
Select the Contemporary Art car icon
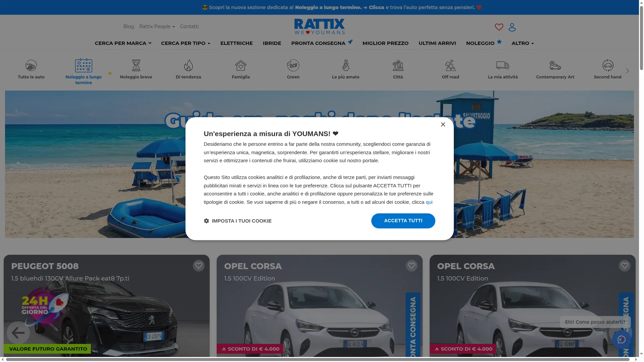(x=555, y=65)
